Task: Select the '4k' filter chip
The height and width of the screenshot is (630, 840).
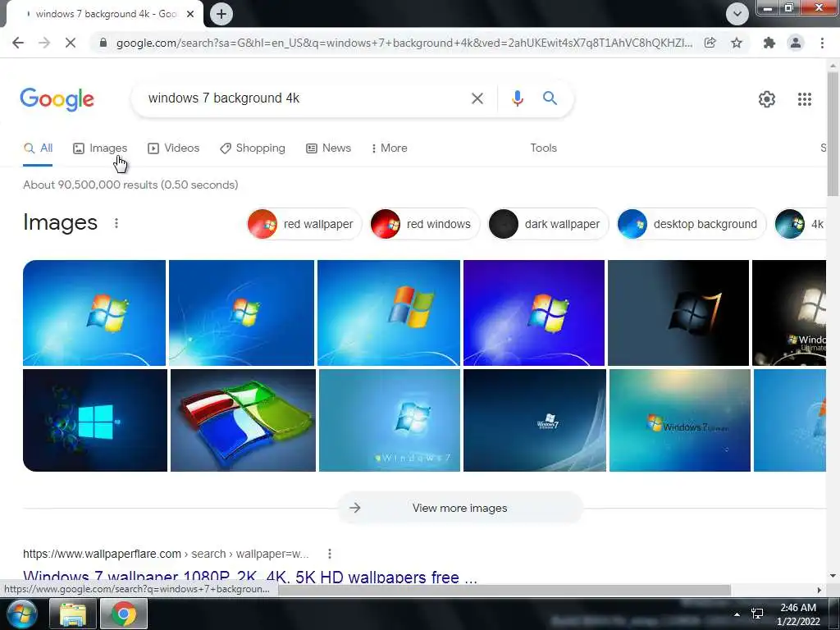Action: click(x=801, y=224)
